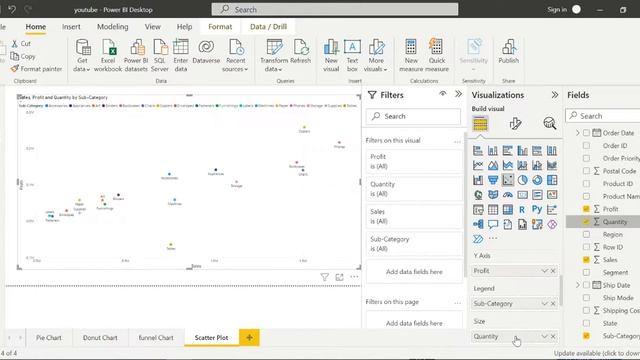Screen dimensions: 640x360
Task: Open the Build visual fields pane
Action: click(x=480, y=124)
